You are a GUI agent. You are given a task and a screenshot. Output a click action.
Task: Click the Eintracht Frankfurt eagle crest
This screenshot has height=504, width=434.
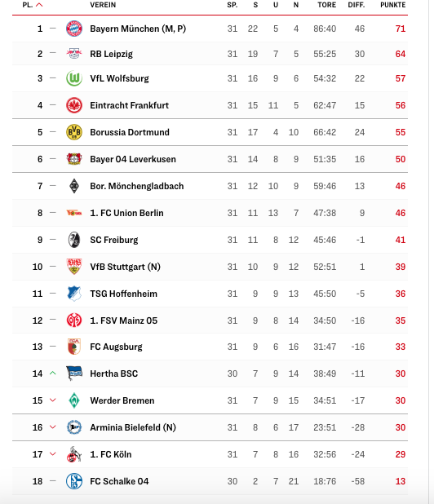[74, 105]
